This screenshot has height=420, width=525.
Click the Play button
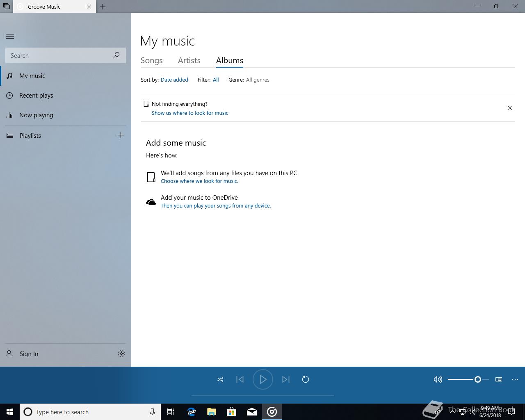pos(263,379)
